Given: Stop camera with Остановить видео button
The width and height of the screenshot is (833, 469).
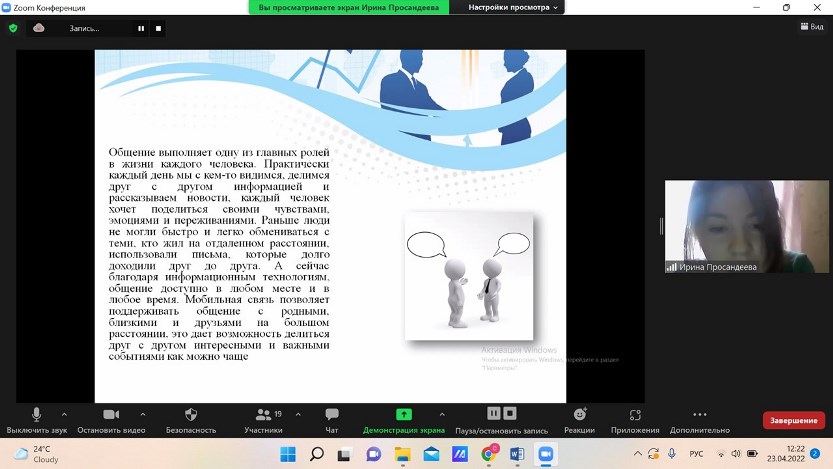Looking at the screenshot, I should pyautogui.click(x=111, y=414).
